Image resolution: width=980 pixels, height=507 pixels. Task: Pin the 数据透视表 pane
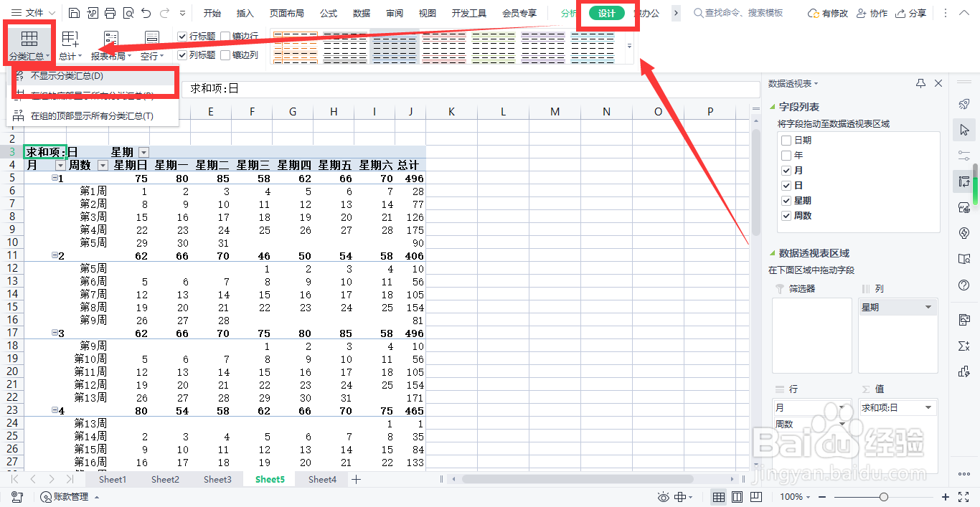921,84
